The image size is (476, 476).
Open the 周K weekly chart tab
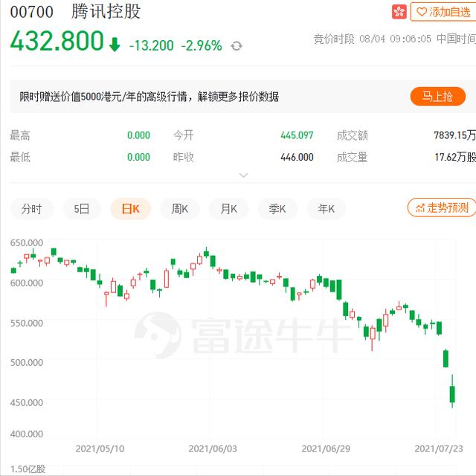coord(180,209)
